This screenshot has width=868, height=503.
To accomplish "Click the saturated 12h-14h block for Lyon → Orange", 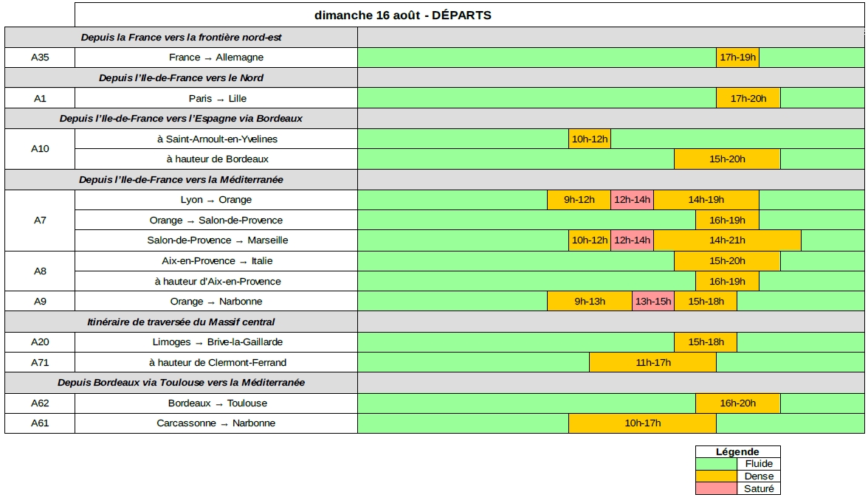I will coord(632,200).
